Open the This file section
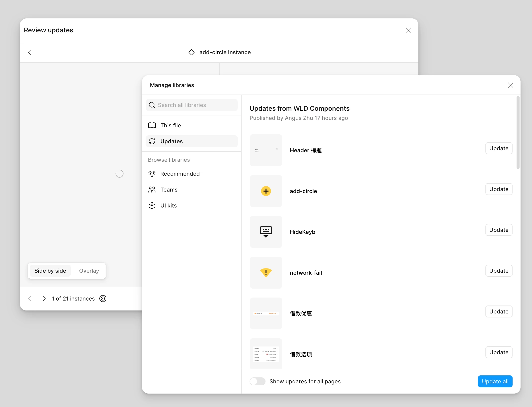Screen dimensions: 532x407 click(x=171, y=125)
